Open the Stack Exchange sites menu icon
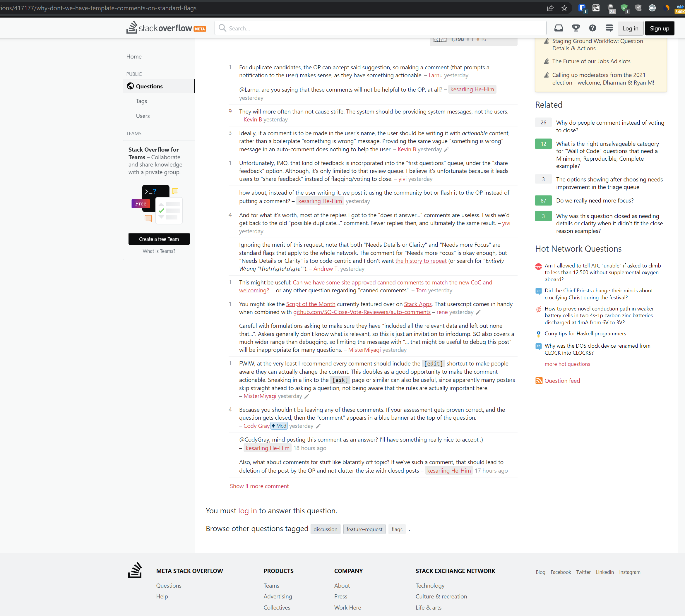Screen dimensions: 685x616 609,28
